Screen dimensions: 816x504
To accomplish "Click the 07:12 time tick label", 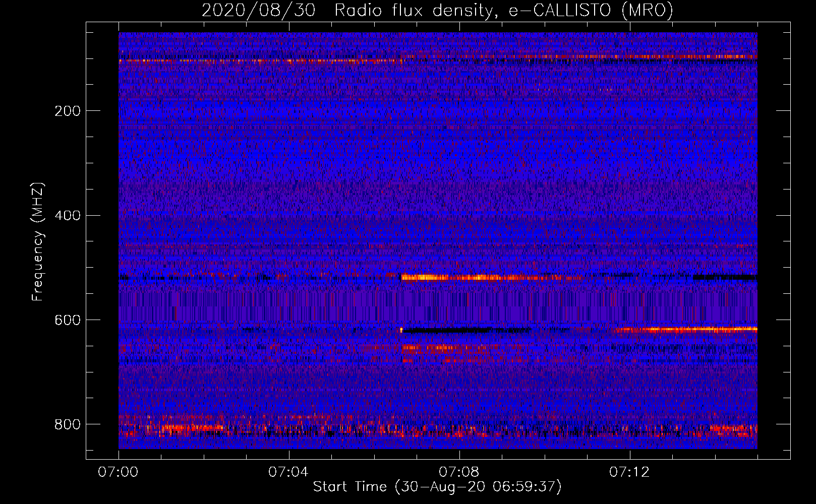I will click(629, 472).
